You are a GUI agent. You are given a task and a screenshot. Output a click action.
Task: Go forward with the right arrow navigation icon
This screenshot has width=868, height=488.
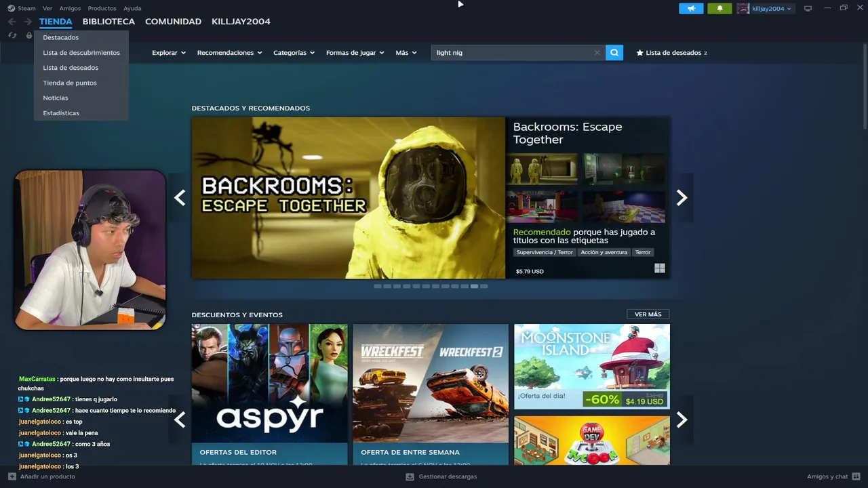pos(28,22)
